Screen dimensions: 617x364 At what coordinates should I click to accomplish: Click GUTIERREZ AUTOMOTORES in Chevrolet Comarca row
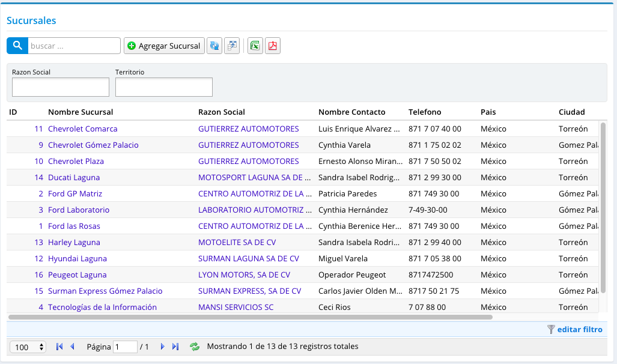pos(248,129)
